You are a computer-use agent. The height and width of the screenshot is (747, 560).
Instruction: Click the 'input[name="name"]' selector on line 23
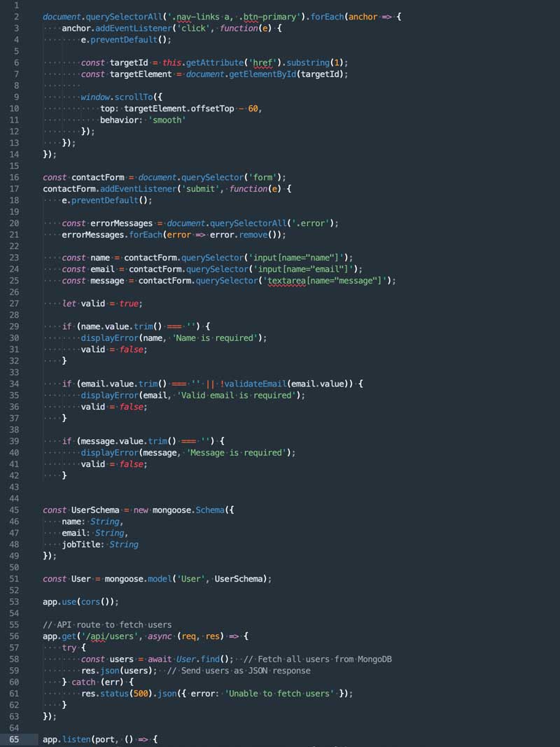point(295,258)
